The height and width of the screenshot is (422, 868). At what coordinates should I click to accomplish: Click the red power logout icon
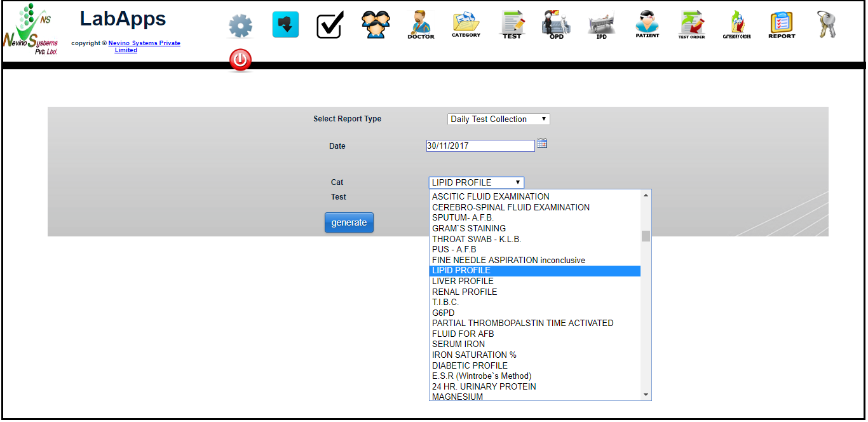240,60
